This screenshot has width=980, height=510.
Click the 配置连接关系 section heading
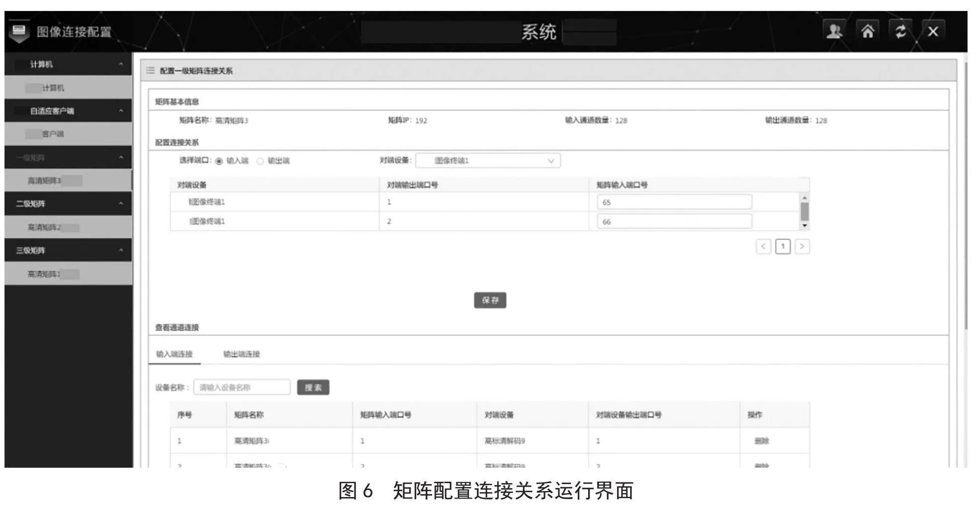click(x=177, y=143)
